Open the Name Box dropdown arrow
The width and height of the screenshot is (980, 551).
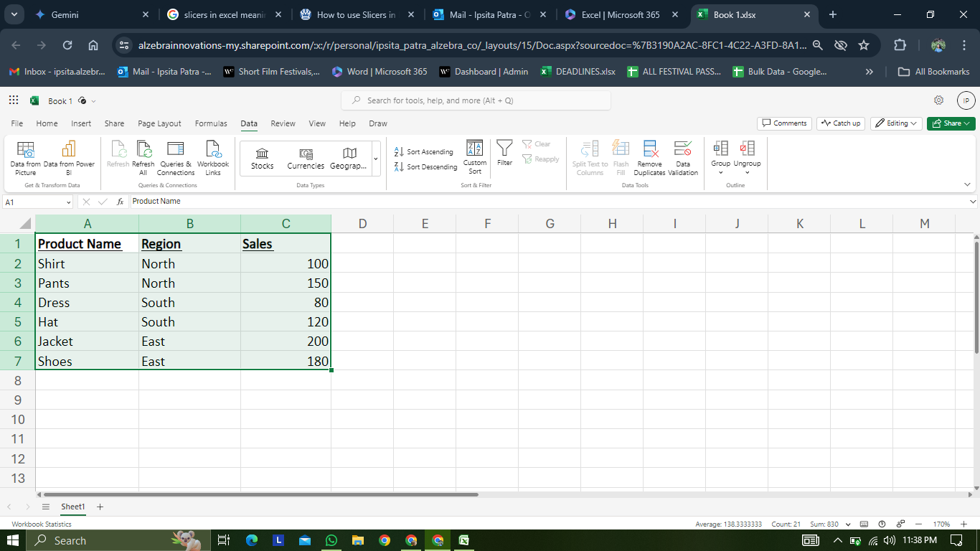[68, 202]
